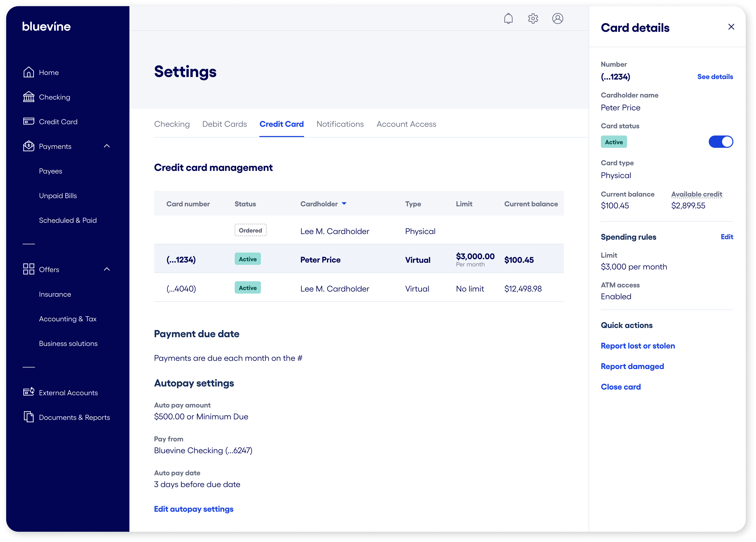Open Documents & Reports in the sidebar
Image resolution: width=756 pixels, height=542 pixels.
click(x=74, y=417)
